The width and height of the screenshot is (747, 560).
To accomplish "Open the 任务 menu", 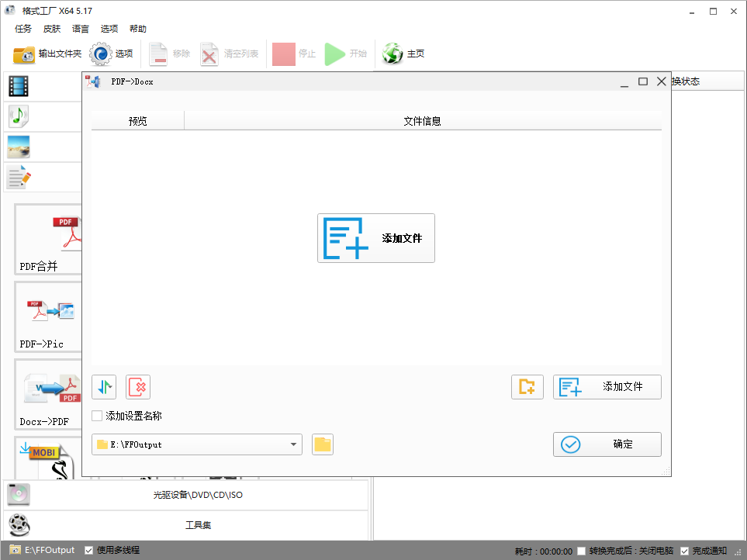I will (22, 29).
